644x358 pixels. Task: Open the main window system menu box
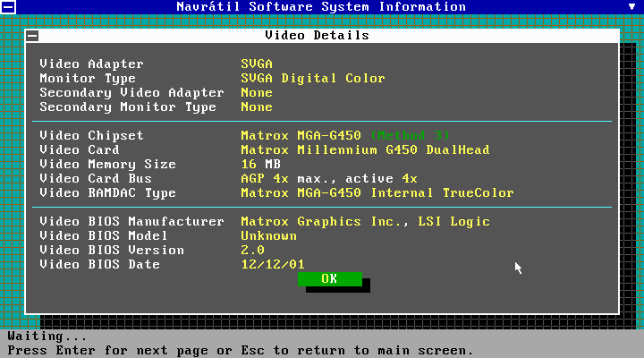8,6
